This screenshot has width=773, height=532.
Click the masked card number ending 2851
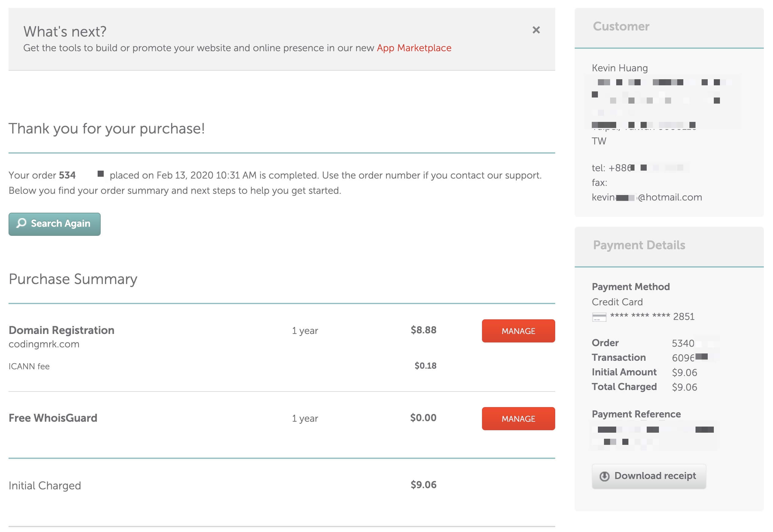(x=652, y=316)
